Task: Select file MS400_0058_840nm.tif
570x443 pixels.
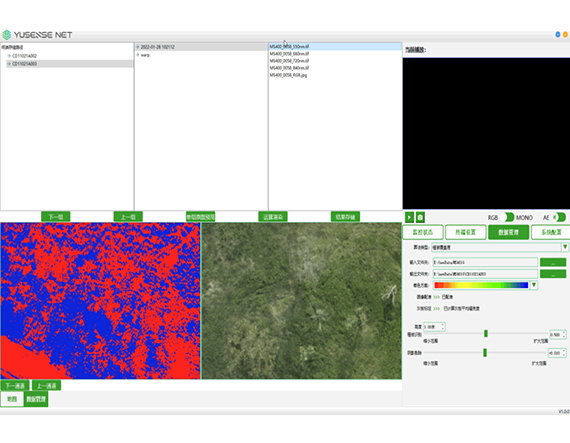Action: coord(289,68)
